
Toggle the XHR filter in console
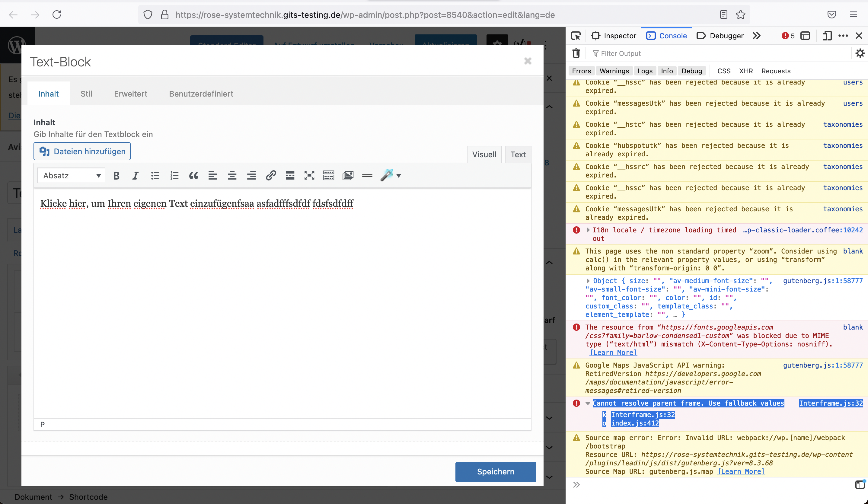point(746,71)
